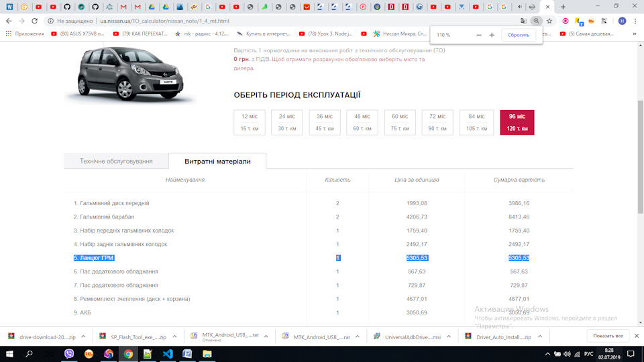The image size is (644, 362).
Task: Click the Найменування column header
Action: coord(185,180)
